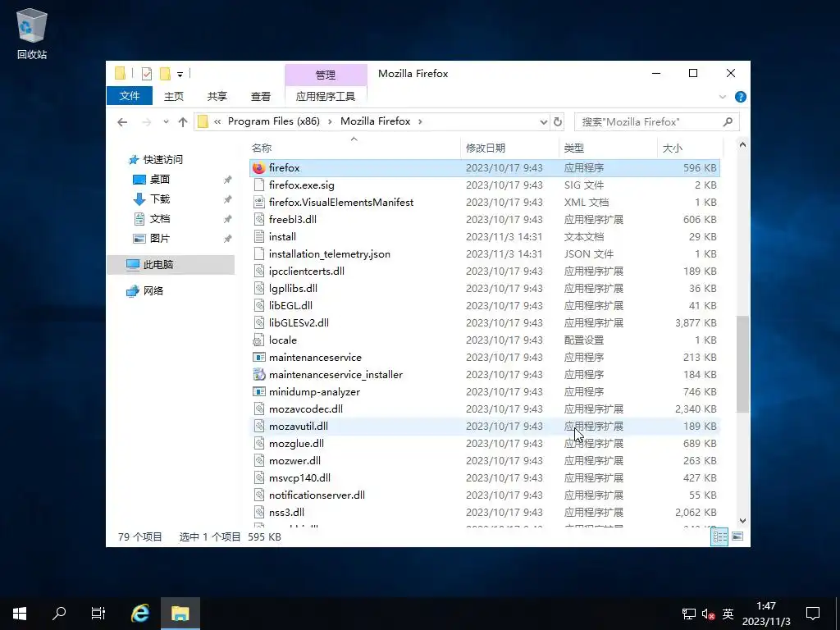Click the scroll up arrow of file list
Viewport: 840px width, 630px height.
coord(742,144)
